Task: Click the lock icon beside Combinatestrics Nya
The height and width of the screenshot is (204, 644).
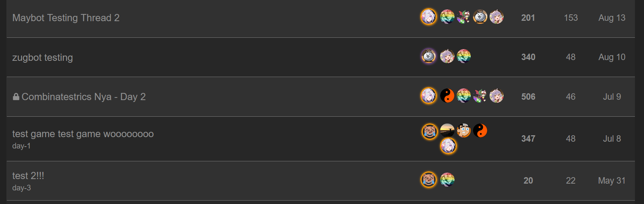Action: (16, 97)
